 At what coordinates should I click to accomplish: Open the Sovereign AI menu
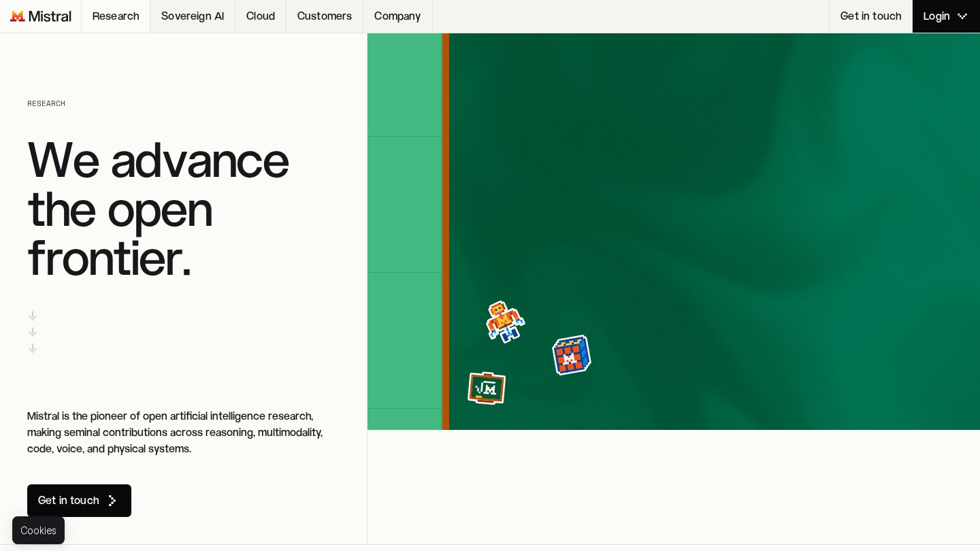[193, 16]
